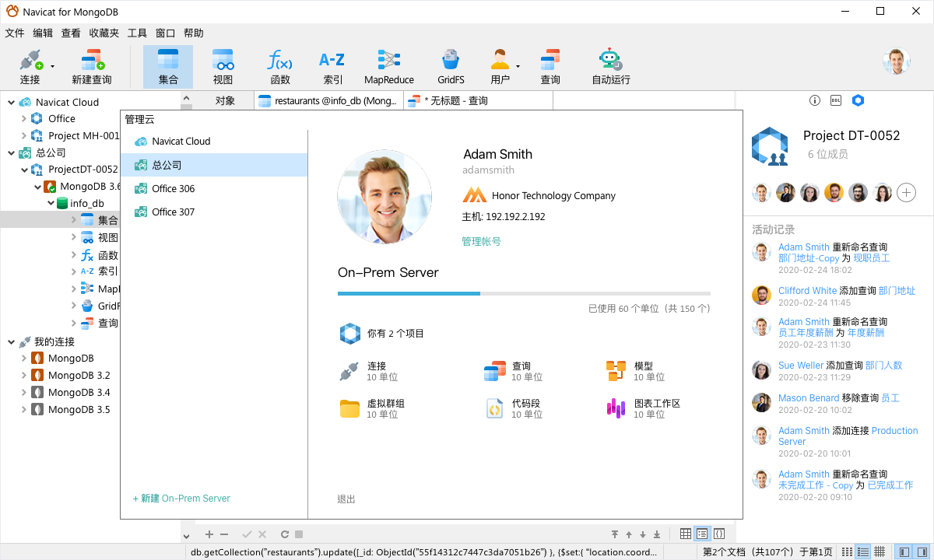Viewport: 934px width, 560px height.
Task: Expand the MongoDB 3.2 connection node
Action: coord(23,375)
